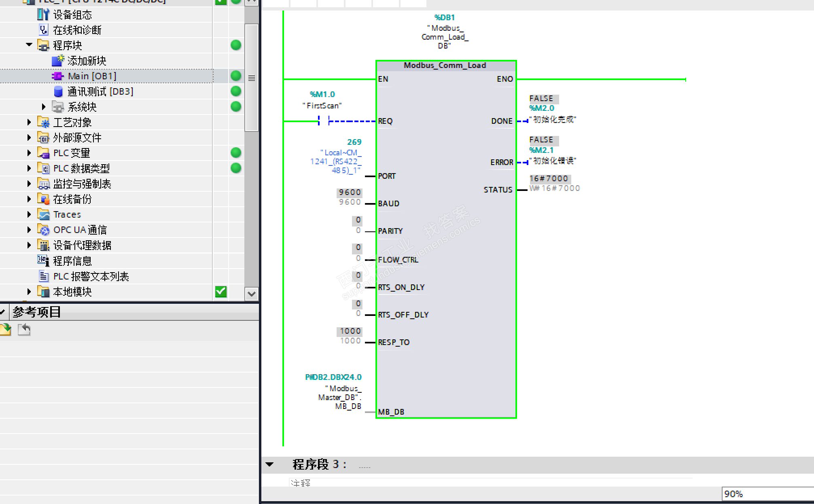Collapse 程序段 3 network header
This screenshot has width=814, height=504.
(269, 464)
